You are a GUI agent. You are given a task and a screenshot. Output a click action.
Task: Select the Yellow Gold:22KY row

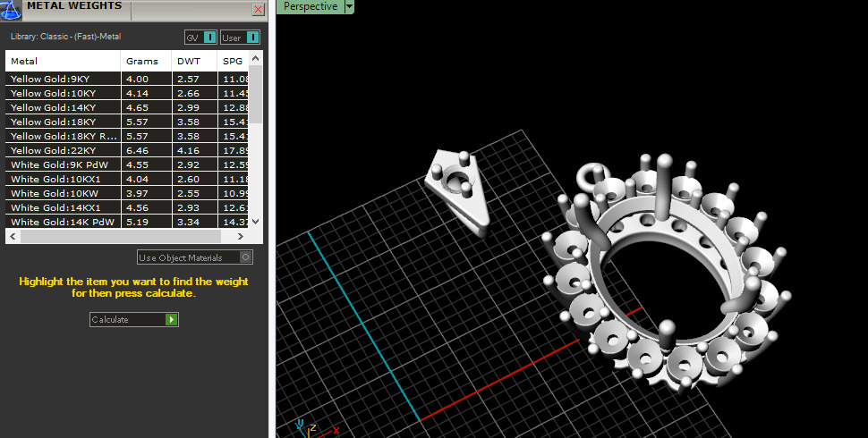pos(127,150)
